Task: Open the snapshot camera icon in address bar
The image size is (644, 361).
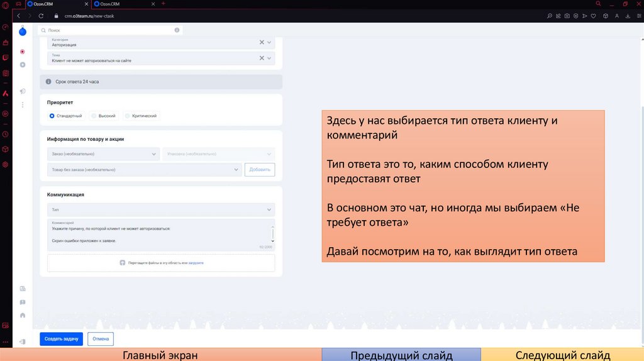Action: (x=567, y=16)
